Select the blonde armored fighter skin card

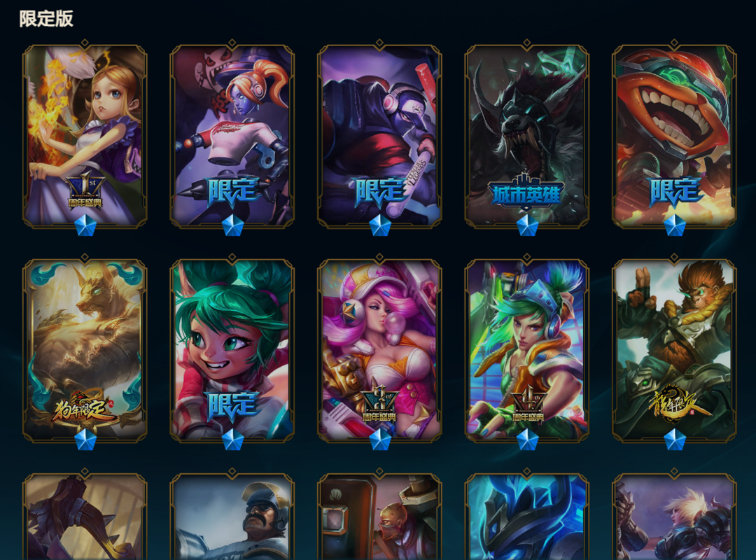(675, 517)
